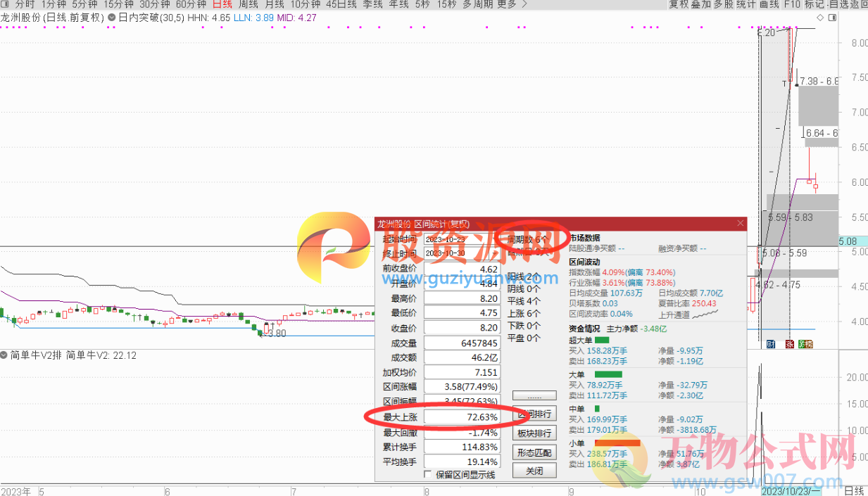Click the 板块排行 button

[x=534, y=433]
